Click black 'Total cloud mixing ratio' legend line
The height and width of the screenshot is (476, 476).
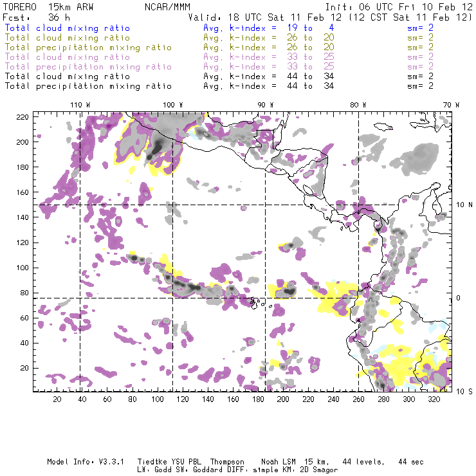pos(68,76)
